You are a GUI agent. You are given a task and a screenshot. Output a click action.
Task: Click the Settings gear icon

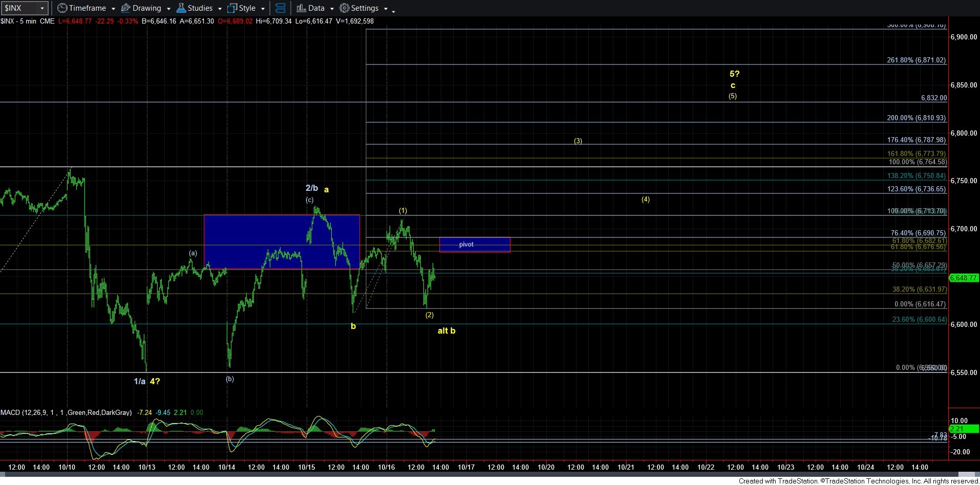[345, 8]
